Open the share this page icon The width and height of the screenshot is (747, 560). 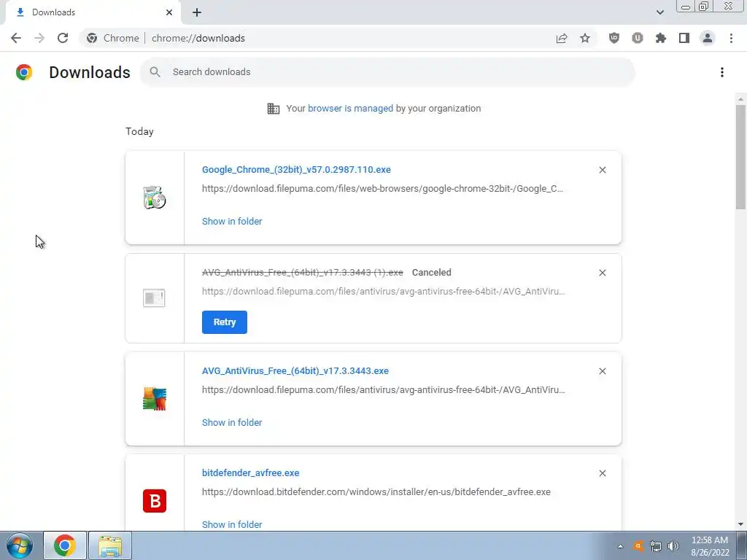(562, 38)
